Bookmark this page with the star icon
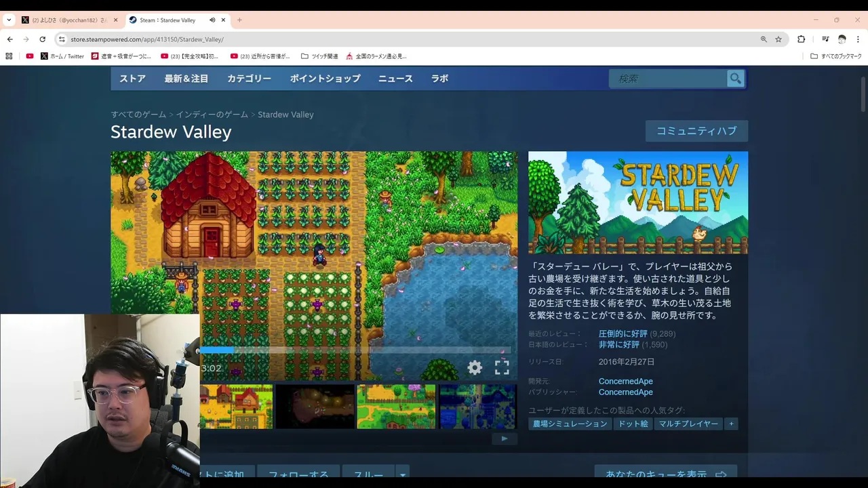The width and height of the screenshot is (868, 488). tap(778, 39)
